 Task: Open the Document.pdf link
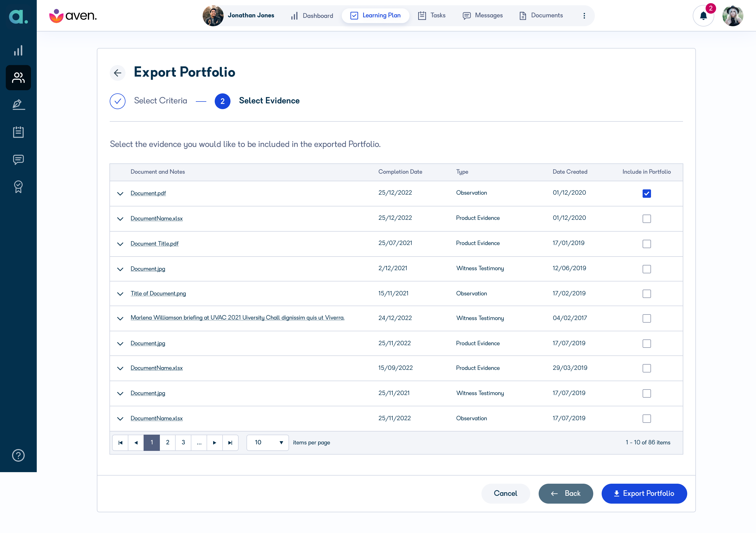pos(148,193)
